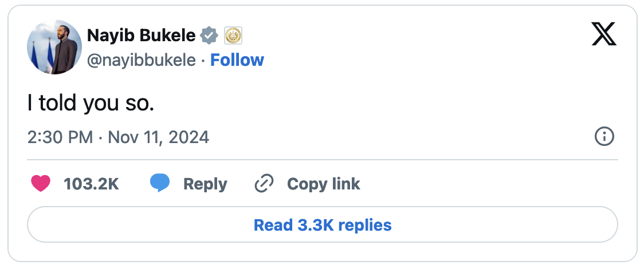Click the divider line below the timestamp
The width and height of the screenshot is (644, 269).
(322, 159)
